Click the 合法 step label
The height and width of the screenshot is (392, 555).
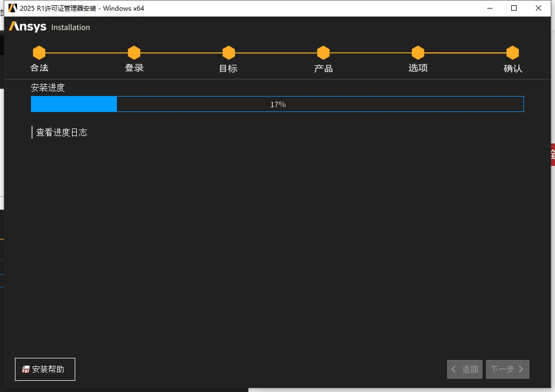point(39,68)
